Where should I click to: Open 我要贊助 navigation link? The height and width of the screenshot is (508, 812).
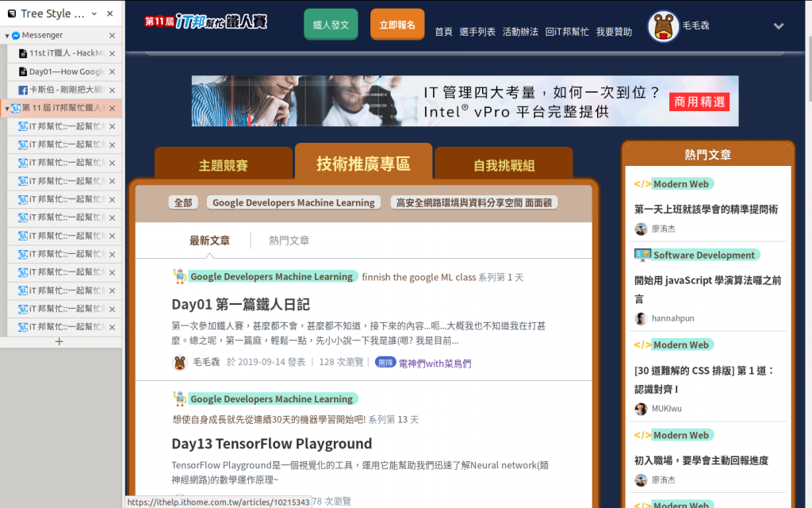(x=614, y=32)
